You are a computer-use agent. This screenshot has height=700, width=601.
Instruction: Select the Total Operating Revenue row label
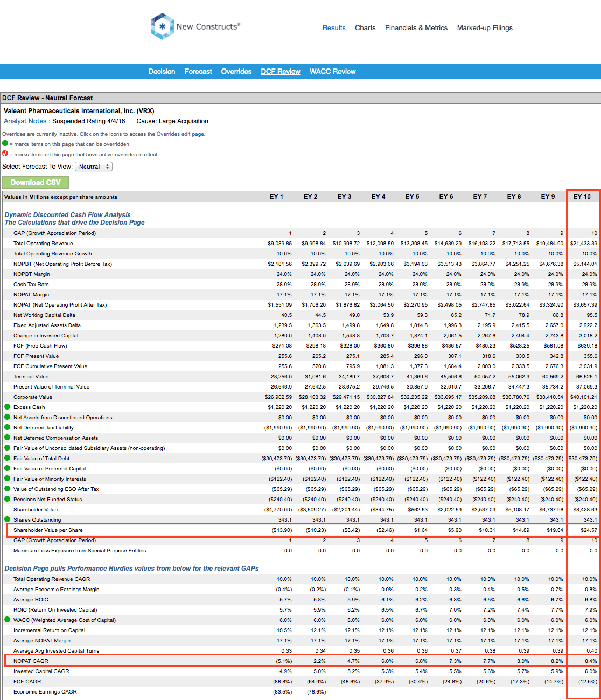(x=43, y=244)
